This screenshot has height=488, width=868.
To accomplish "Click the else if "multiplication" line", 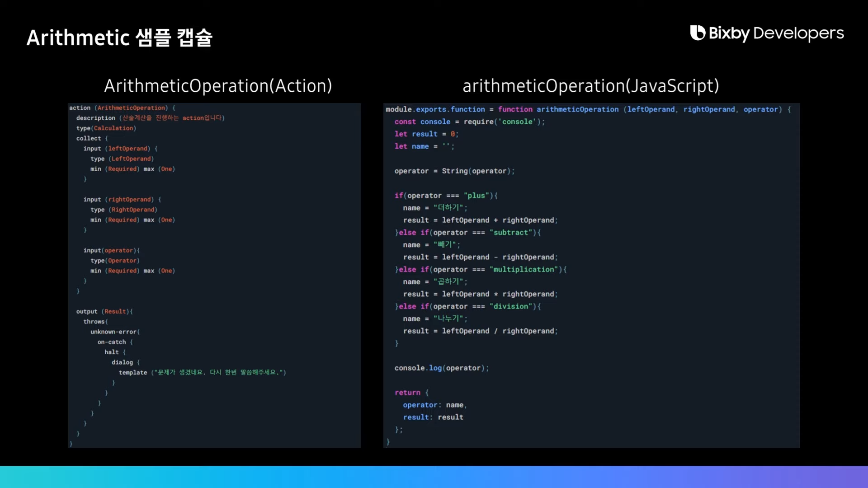I will 480,270.
